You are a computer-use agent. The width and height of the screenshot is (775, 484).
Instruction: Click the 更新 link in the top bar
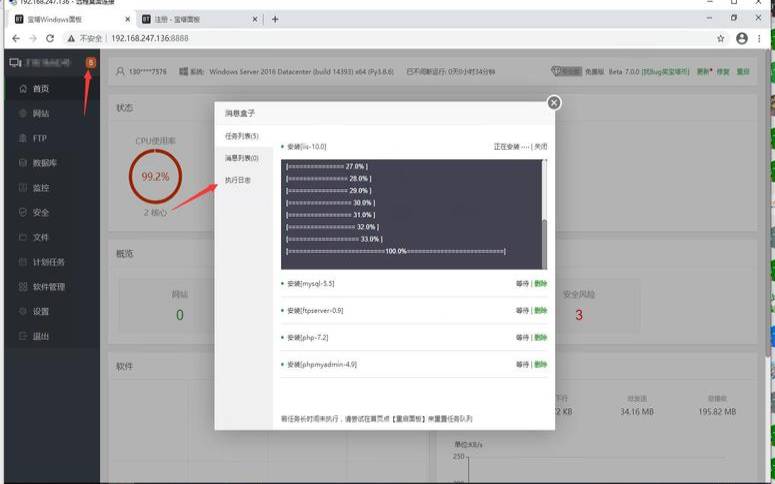703,72
